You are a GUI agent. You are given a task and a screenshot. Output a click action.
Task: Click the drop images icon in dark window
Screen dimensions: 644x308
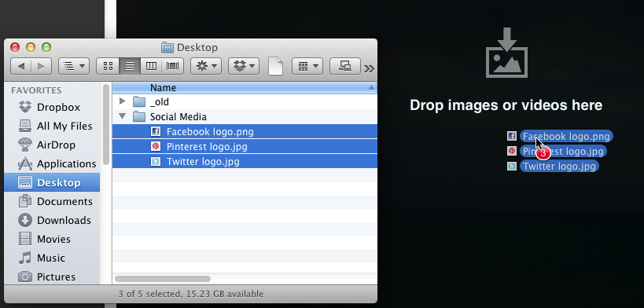pos(506,52)
